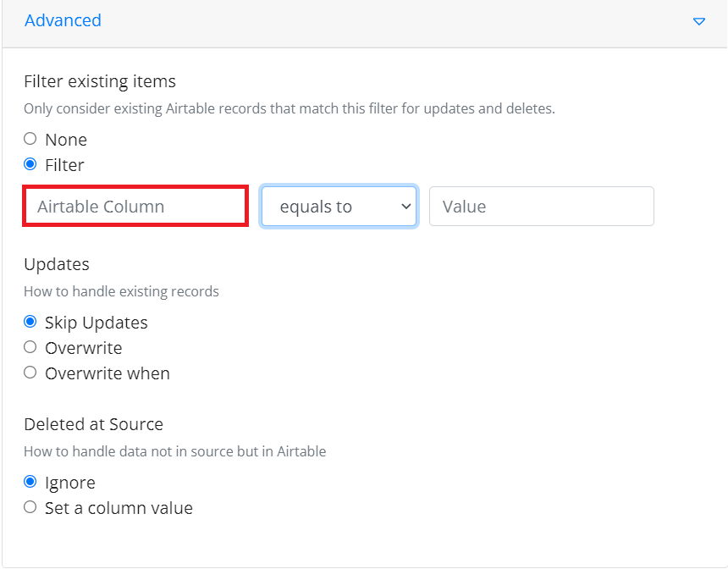728x569 pixels.
Task: Click the 'Overwrite' label text
Action: [84, 348]
